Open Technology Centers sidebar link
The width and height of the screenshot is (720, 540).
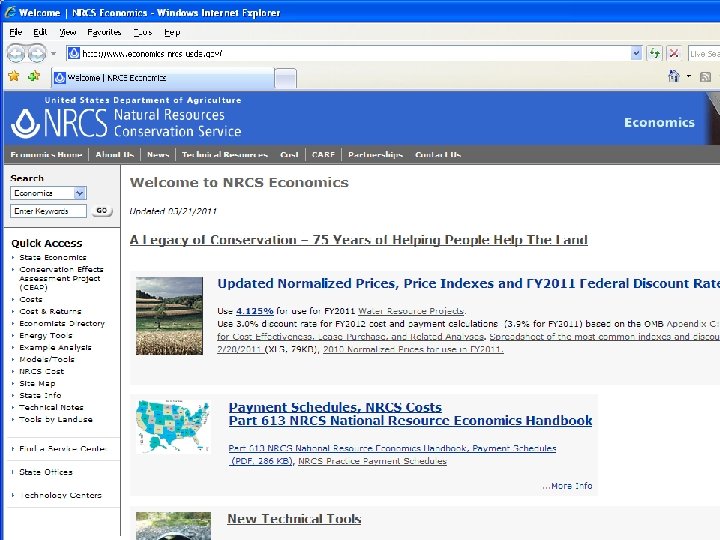click(61, 495)
